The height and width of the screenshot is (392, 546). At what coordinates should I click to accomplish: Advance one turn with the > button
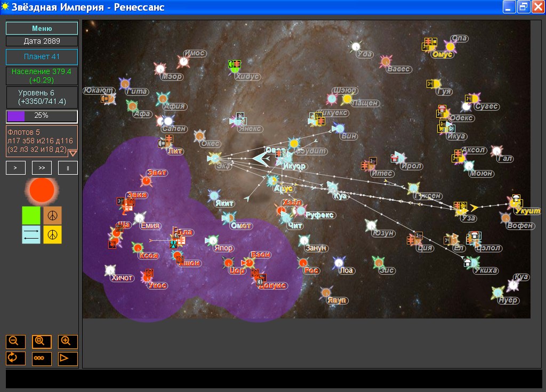pos(15,168)
